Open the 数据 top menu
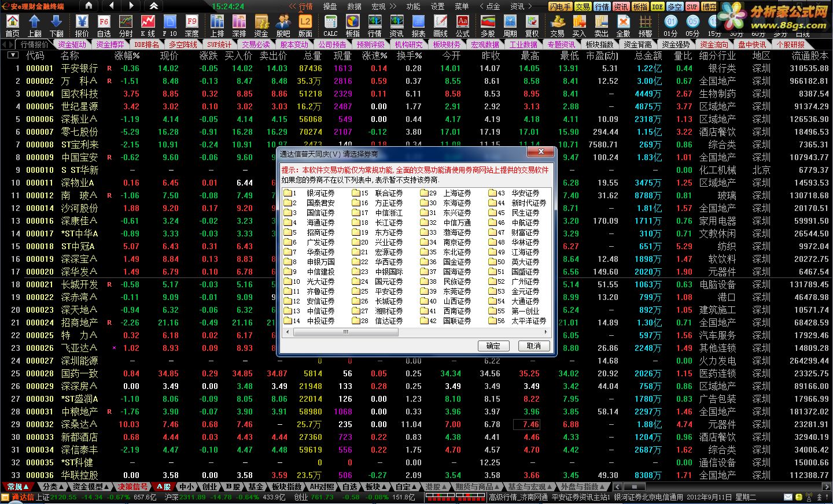Image resolution: width=833 pixels, height=504 pixels. coord(354,6)
